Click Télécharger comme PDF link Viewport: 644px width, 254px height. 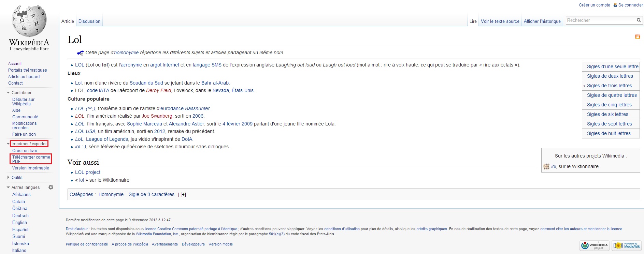[x=31, y=159]
